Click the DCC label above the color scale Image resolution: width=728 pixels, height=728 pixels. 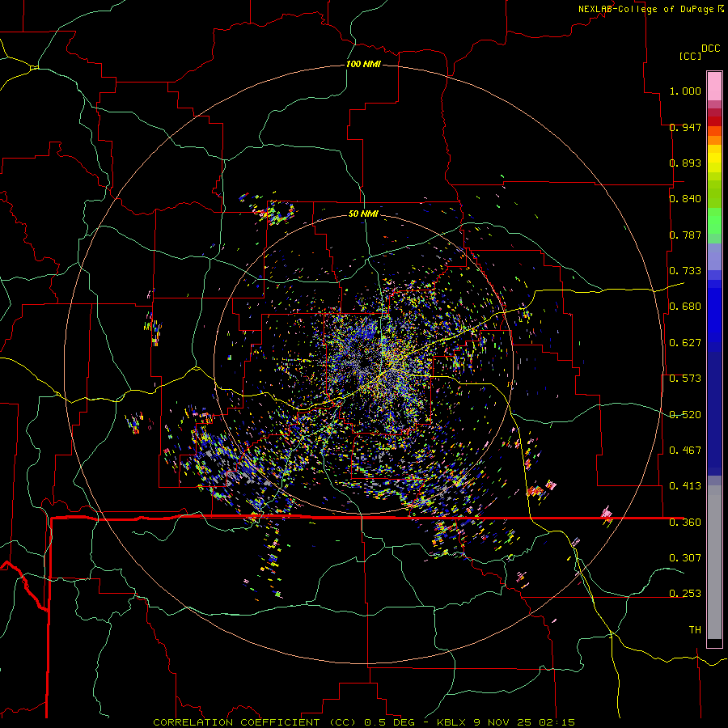(x=710, y=49)
